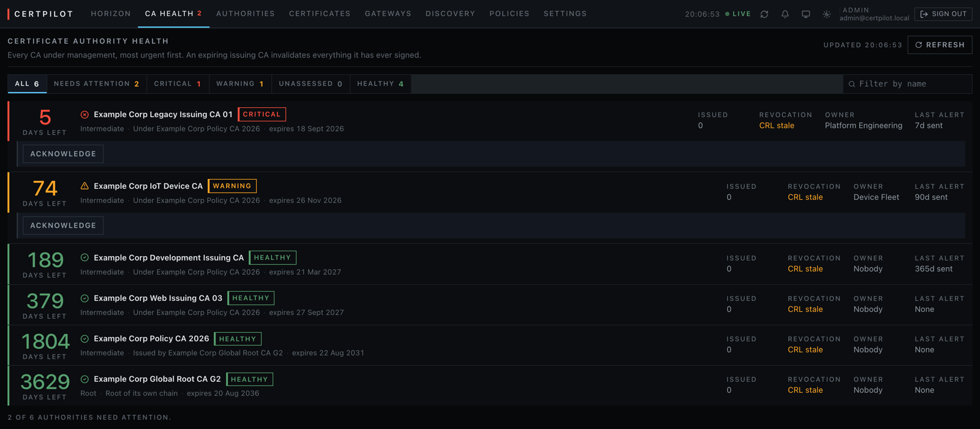This screenshot has height=429, width=980.
Task: Open Example Corp Development Issuing CA
Action: (169, 257)
